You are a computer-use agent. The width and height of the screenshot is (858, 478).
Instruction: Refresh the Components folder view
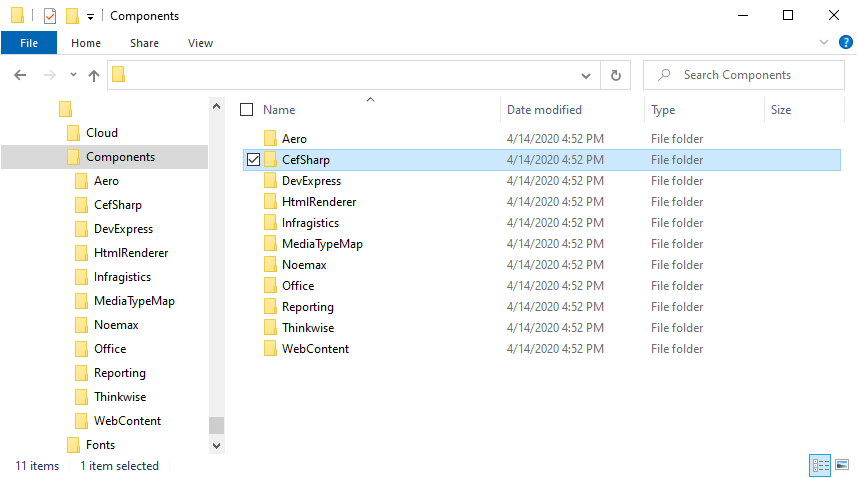point(616,75)
